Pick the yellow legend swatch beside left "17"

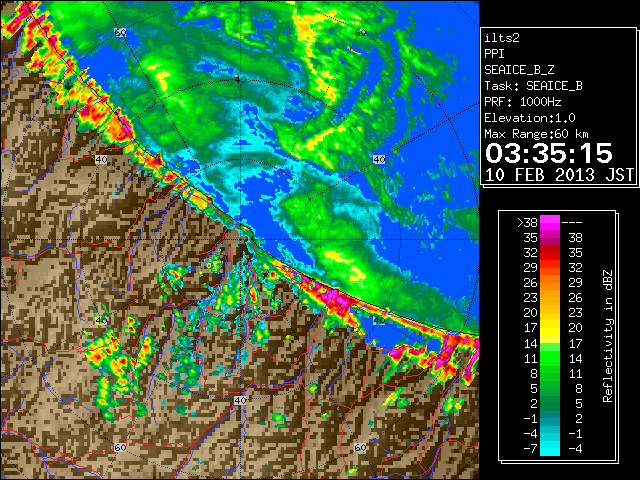[550, 328]
